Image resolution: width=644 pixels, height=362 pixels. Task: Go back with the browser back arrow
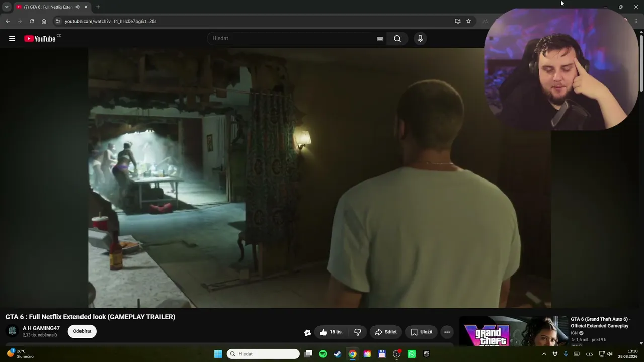click(8, 21)
